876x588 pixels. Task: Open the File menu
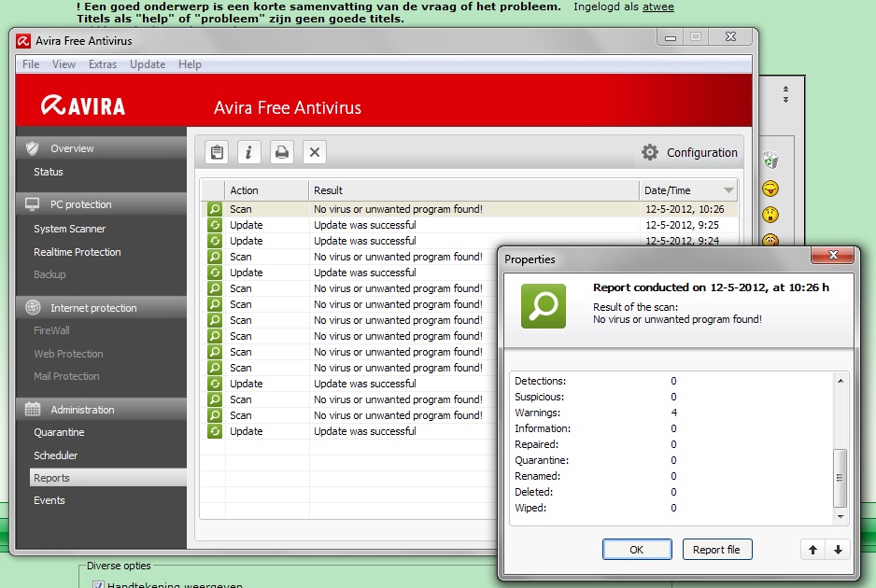[31, 64]
